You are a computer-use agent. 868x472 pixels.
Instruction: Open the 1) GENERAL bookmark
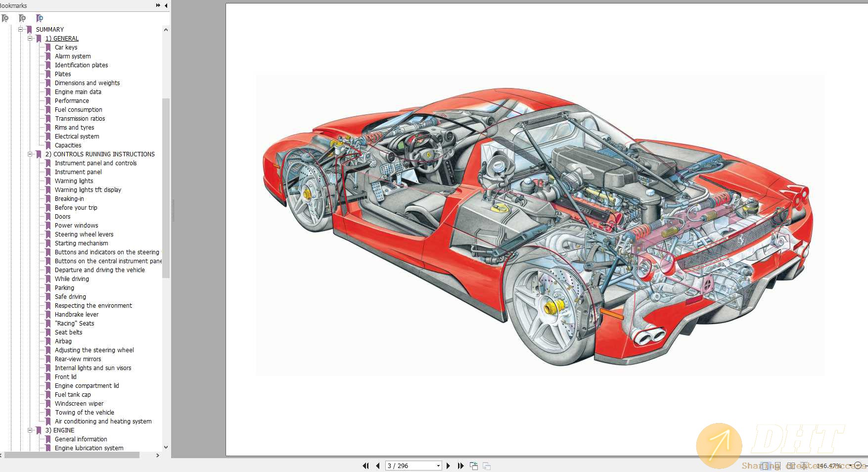[x=62, y=38]
